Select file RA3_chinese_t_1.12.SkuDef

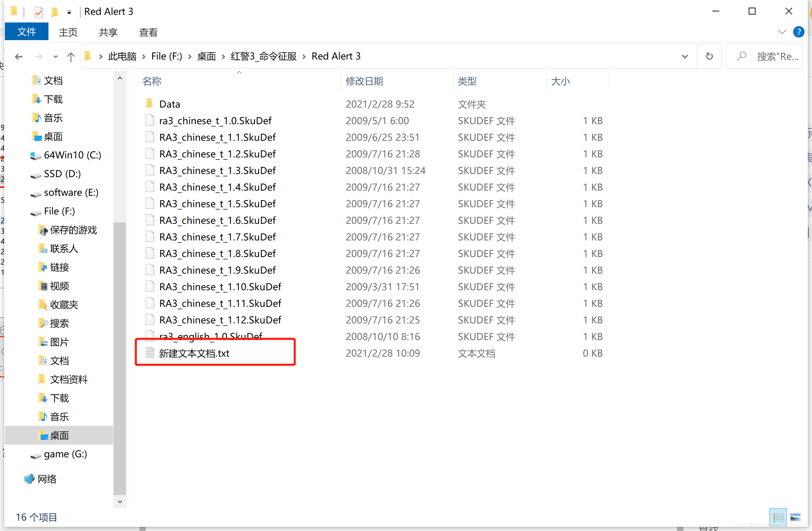(220, 320)
